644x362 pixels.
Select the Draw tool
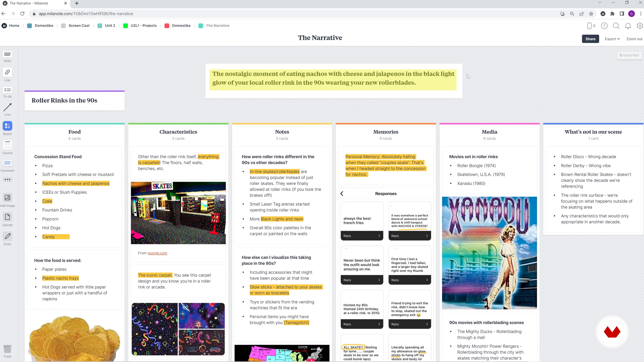point(7,239)
